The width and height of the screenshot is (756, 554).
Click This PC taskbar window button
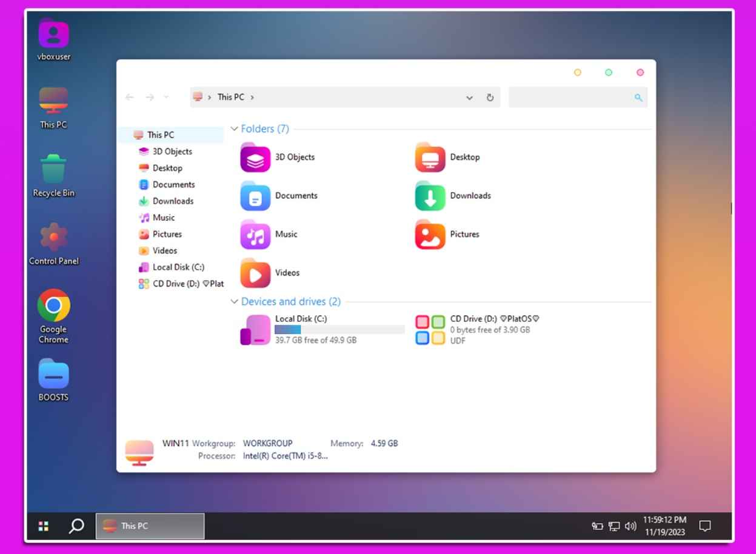pos(150,526)
